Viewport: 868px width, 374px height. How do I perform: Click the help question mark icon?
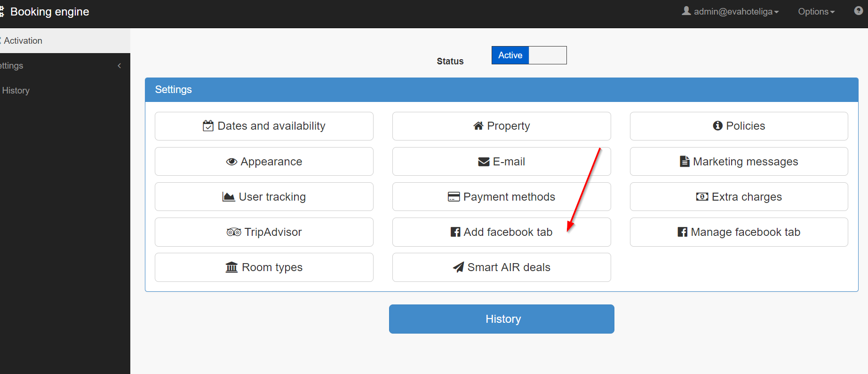858,11
